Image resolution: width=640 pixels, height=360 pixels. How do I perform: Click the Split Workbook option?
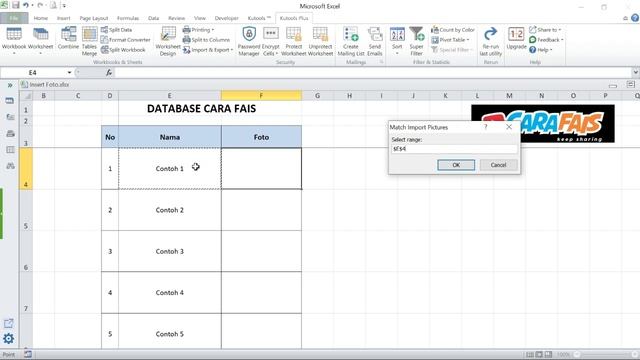click(123, 49)
